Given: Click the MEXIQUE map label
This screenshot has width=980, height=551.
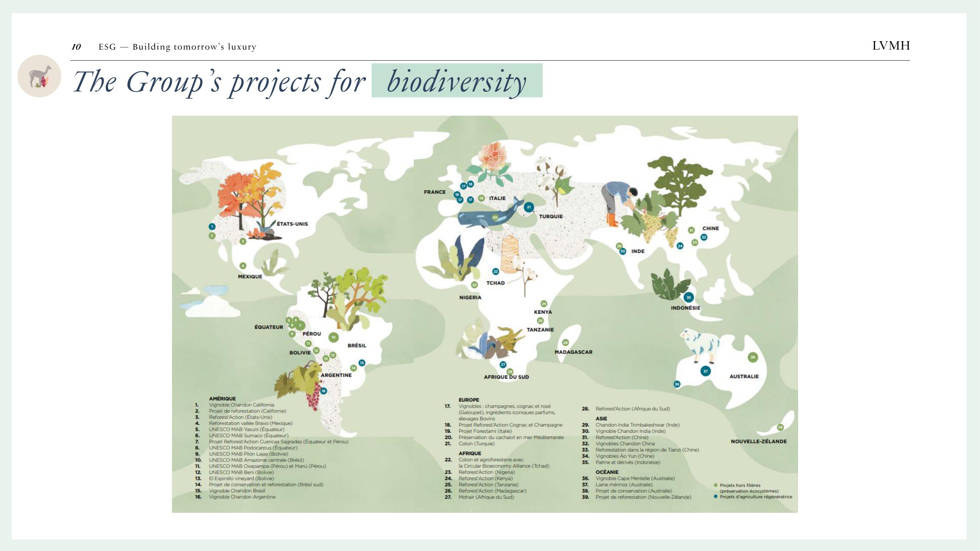Looking at the screenshot, I should (x=250, y=277).
